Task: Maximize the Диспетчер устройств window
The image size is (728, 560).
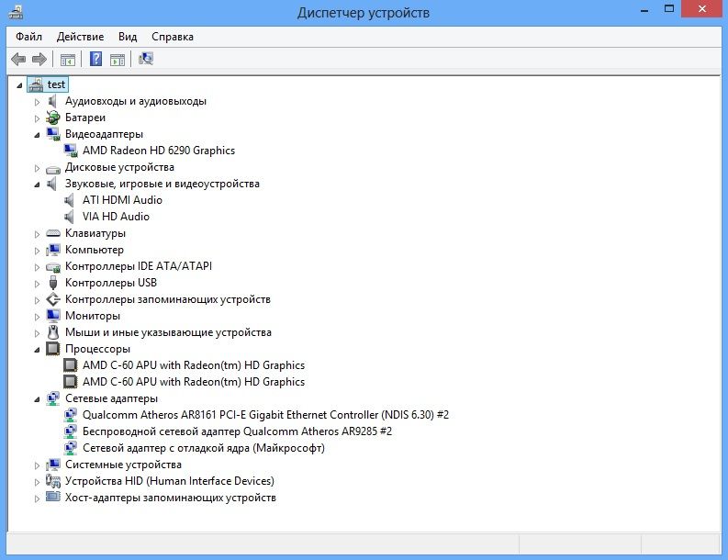Action: coord(669,9)
